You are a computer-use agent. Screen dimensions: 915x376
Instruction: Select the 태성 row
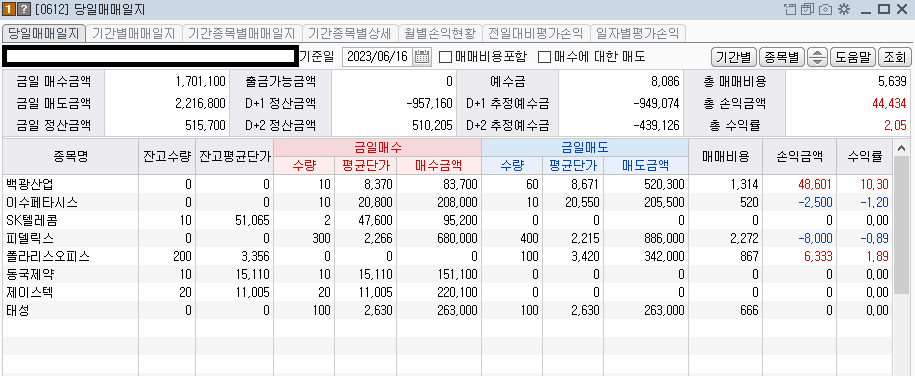(x=448, y=311)
